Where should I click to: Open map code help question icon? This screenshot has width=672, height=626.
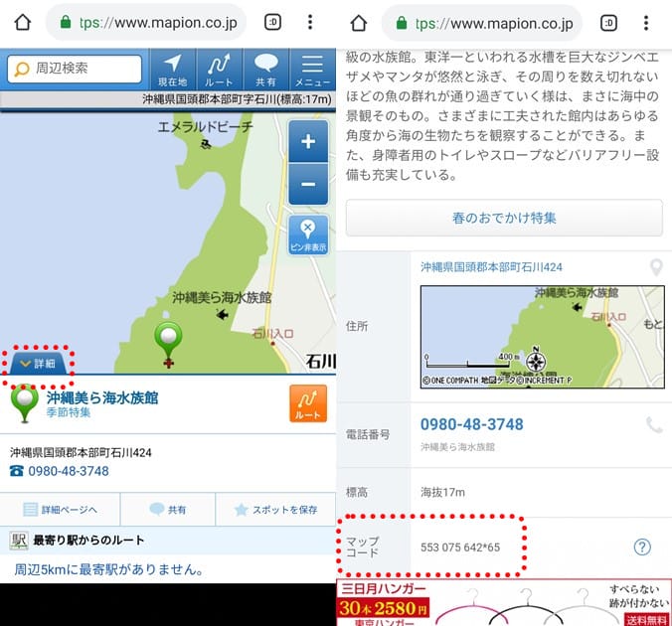(642, 547)
